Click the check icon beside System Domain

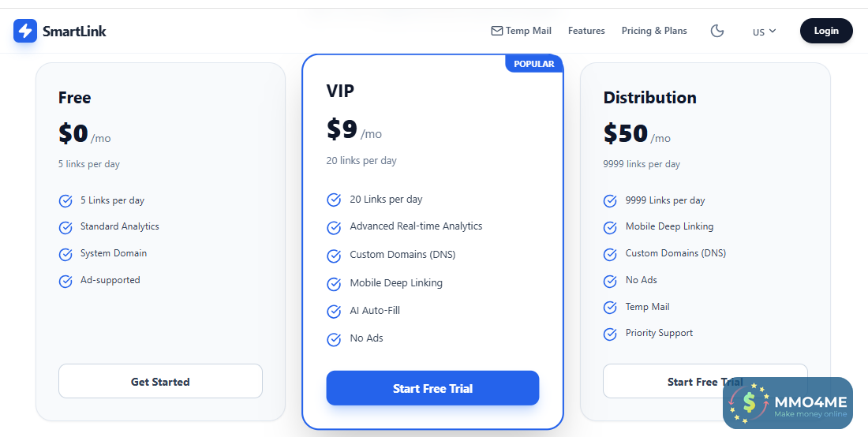point(65,255)
